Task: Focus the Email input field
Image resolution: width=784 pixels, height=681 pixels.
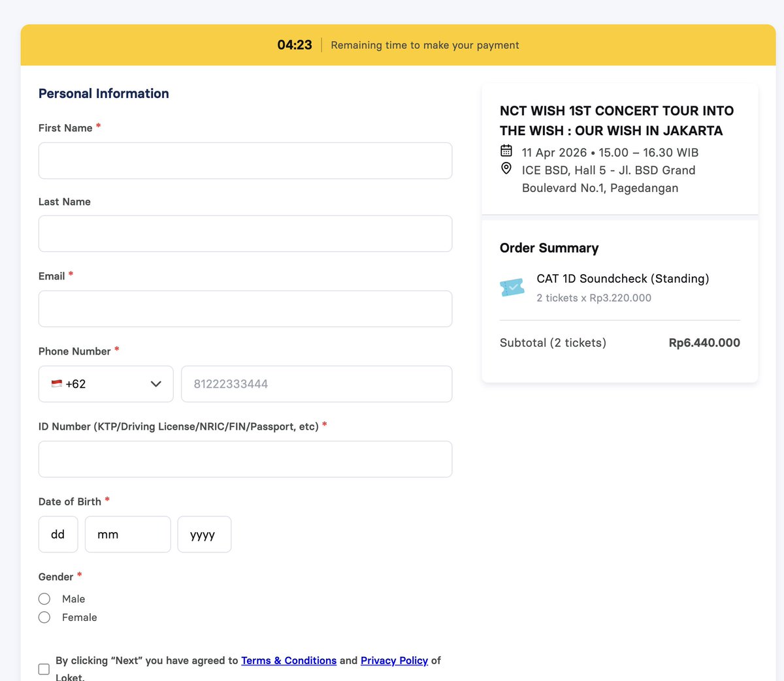Action: 245,309
